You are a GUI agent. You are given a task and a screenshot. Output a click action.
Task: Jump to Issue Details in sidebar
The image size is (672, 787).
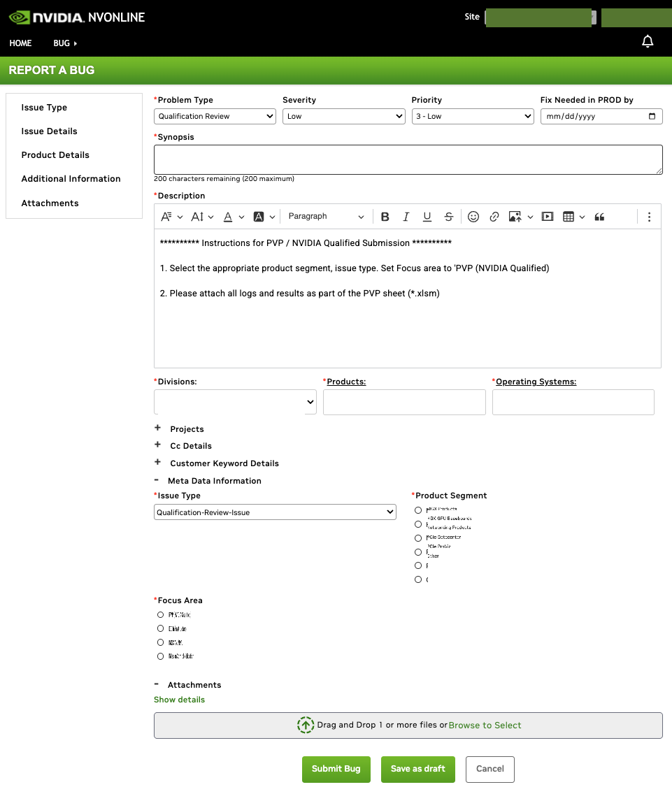[49, 131]
